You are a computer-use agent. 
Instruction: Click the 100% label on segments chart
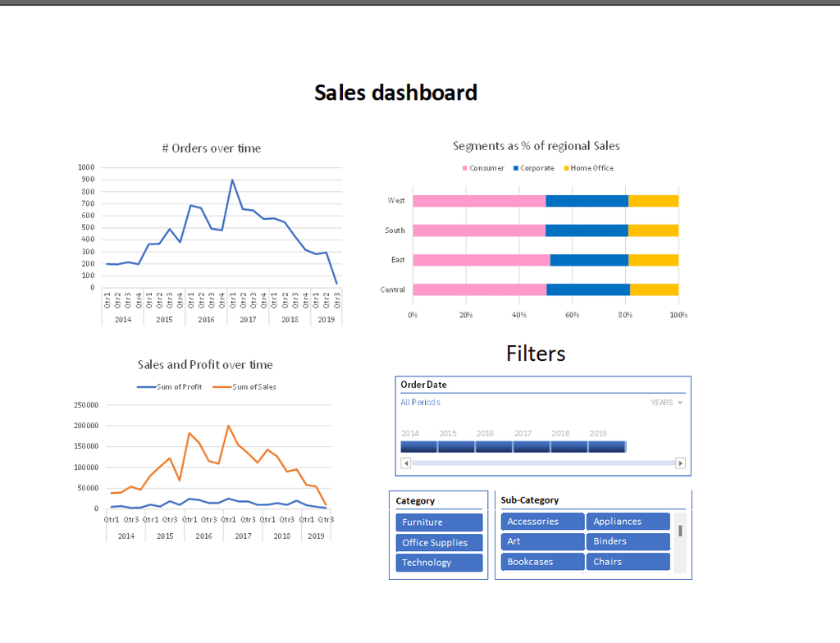pos(678,315)
